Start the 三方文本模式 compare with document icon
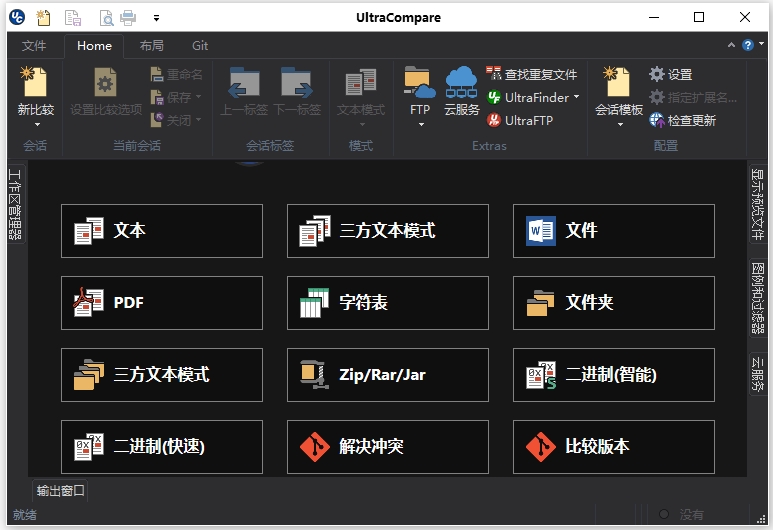The image size is (773, 530). point(387,231)
